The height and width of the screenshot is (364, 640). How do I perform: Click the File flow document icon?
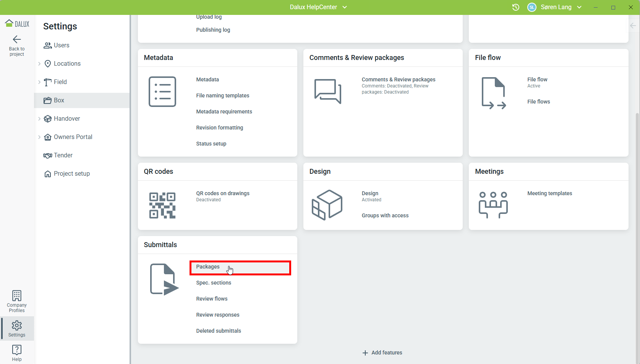(493, 93)
